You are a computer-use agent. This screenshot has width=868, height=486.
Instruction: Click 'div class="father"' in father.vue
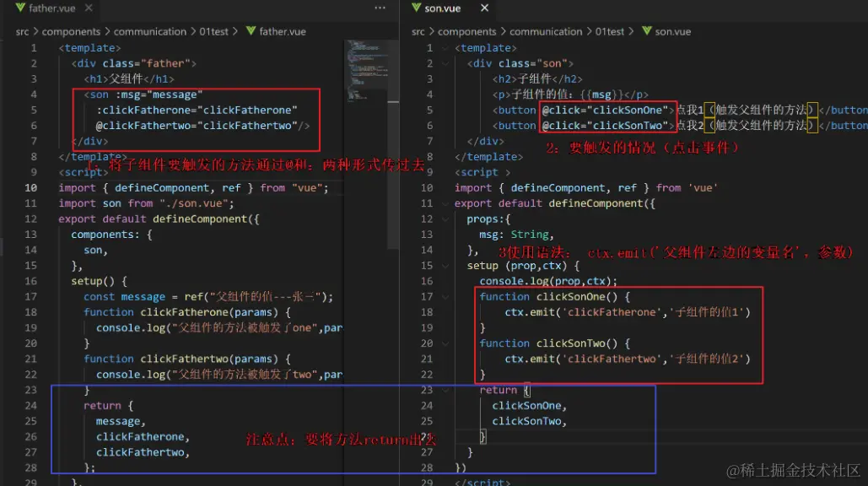pos(133,63)
